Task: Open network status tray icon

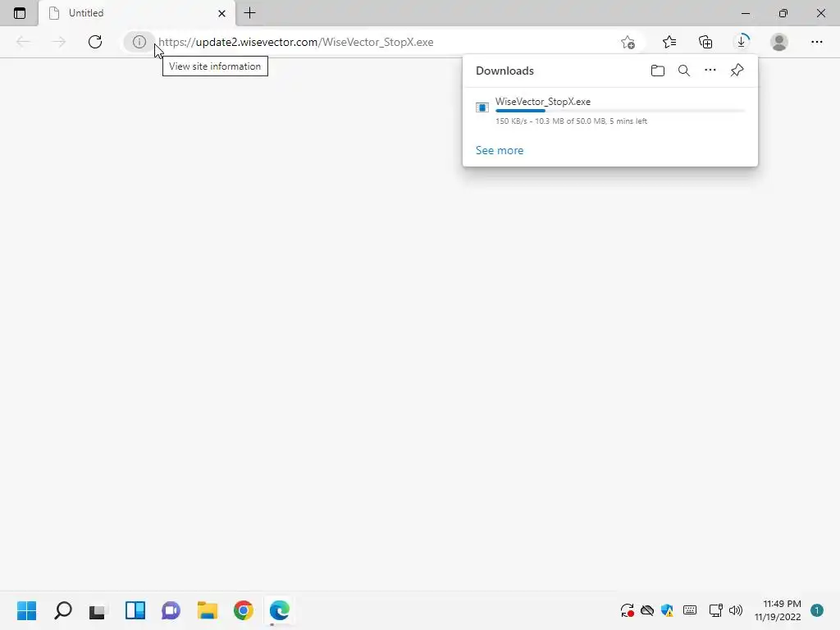Action: pyautogui.click(x=715, y=610)
